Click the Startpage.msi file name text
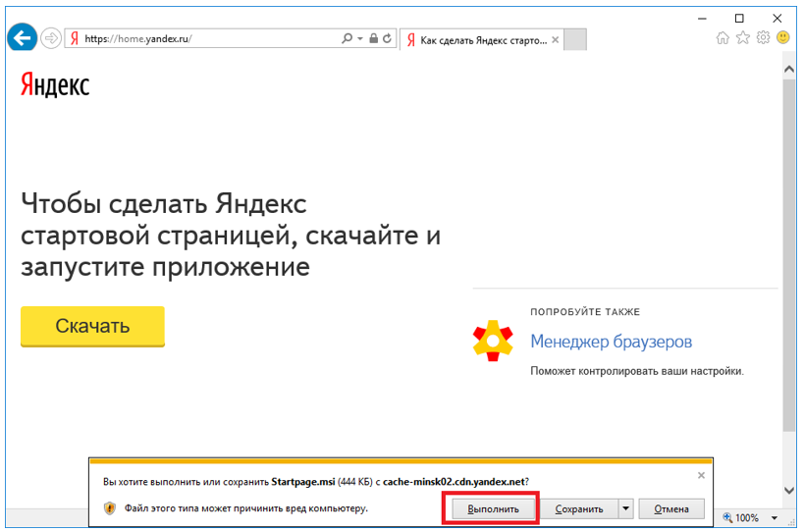804x532 pixels. tap(303, 482)
